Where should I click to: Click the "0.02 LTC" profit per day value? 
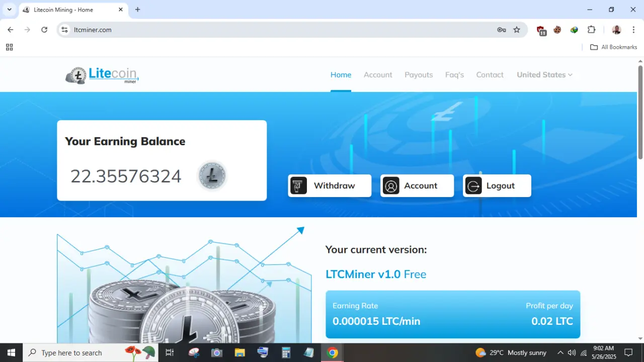click(x=552, y=321)
